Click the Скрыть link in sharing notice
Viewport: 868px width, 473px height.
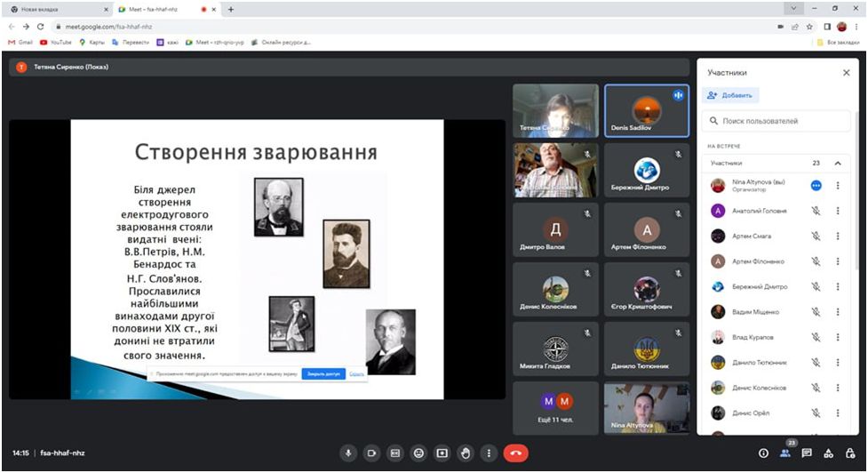pos(356,373)
